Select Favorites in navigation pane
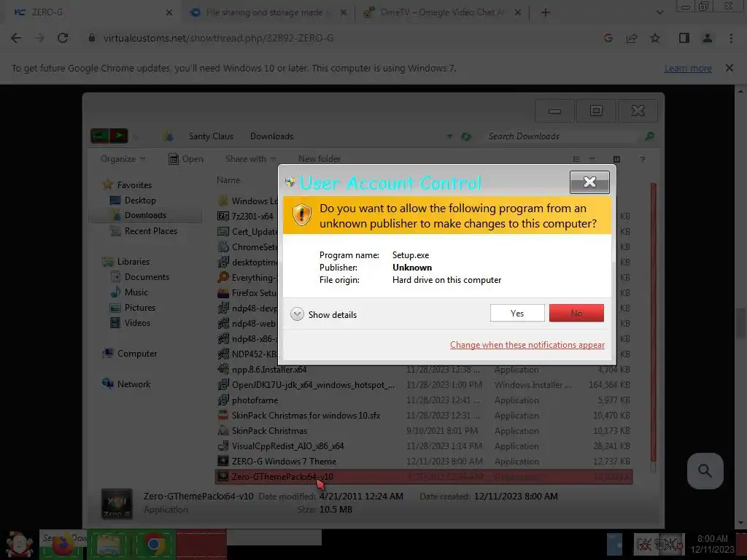 coord(134,184)
